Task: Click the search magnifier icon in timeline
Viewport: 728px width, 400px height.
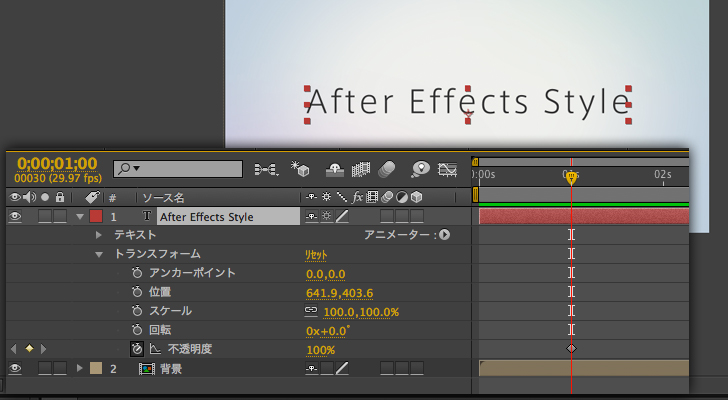Action: coord(124,169)
